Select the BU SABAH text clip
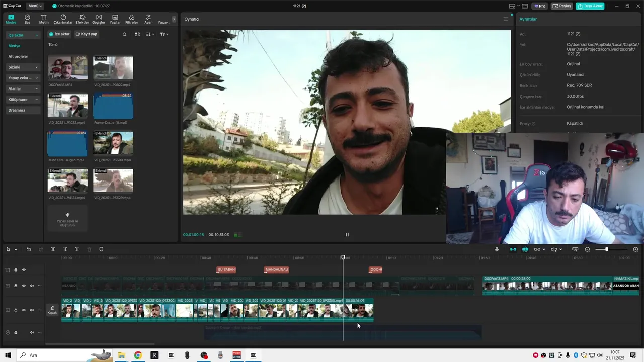The height and width of the screenshot is (362, 644). pyautogui.click(x=226, y=269)
